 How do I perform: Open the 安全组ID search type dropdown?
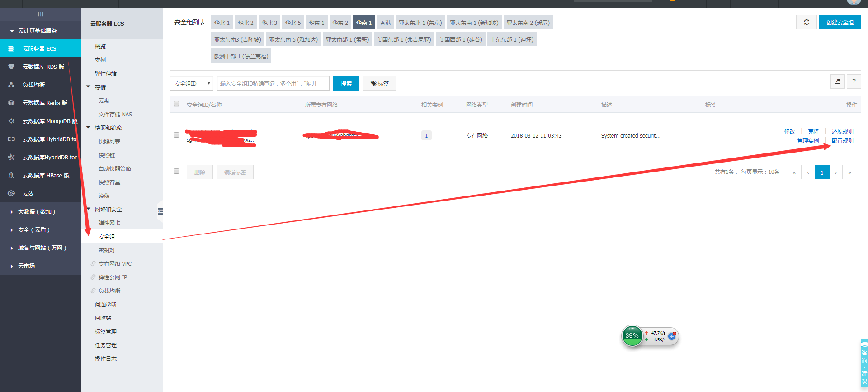point(191,83)
